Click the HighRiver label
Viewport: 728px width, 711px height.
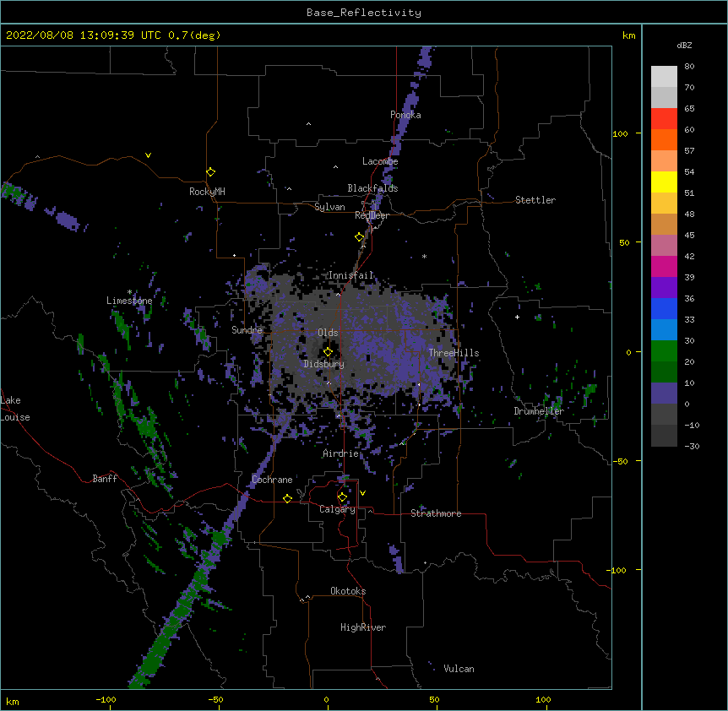pos(363,627)
